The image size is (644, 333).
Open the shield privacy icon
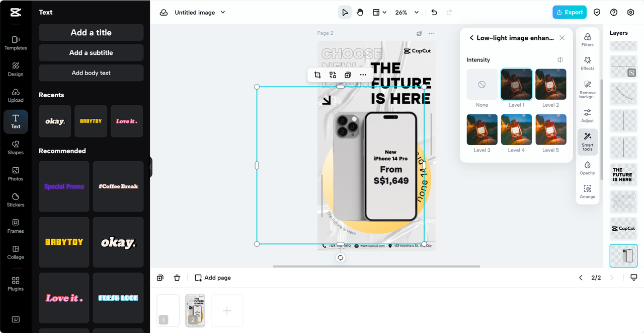click(597, 13)
